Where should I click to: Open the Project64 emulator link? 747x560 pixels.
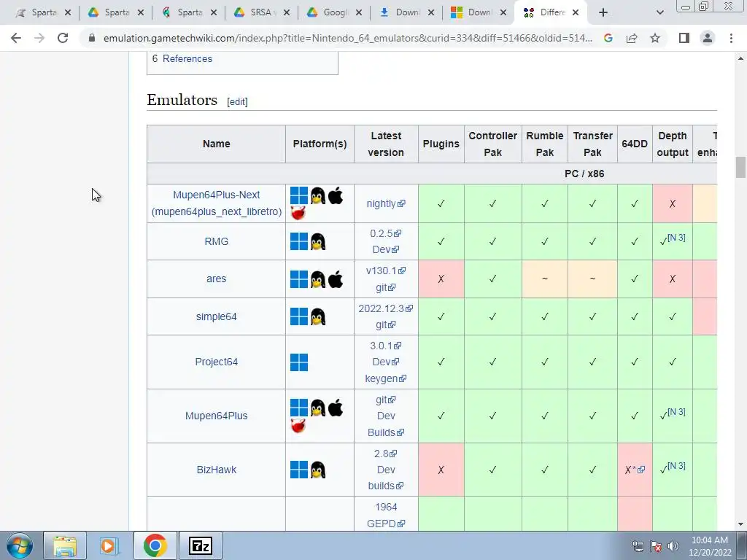click(x=216, y=362)
